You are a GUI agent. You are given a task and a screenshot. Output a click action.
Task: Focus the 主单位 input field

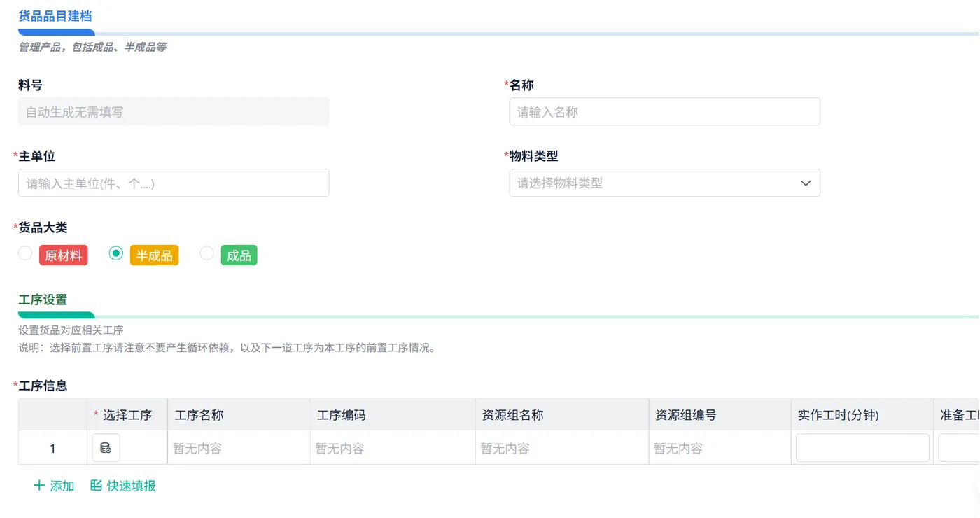tap(174, 183)
